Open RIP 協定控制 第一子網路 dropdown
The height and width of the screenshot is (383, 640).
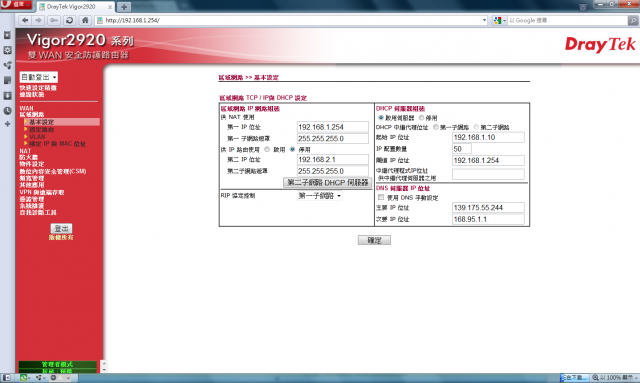319,196
